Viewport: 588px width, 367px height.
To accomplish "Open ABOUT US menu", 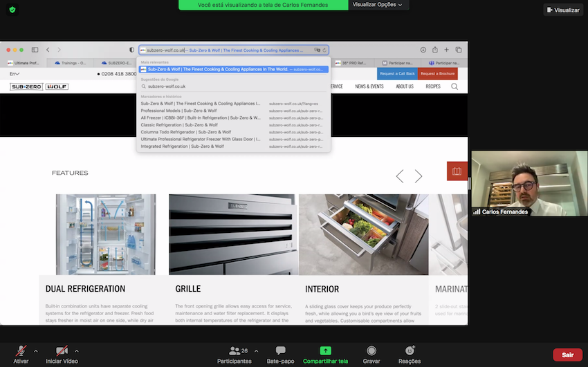I will (x=405, y=86).
